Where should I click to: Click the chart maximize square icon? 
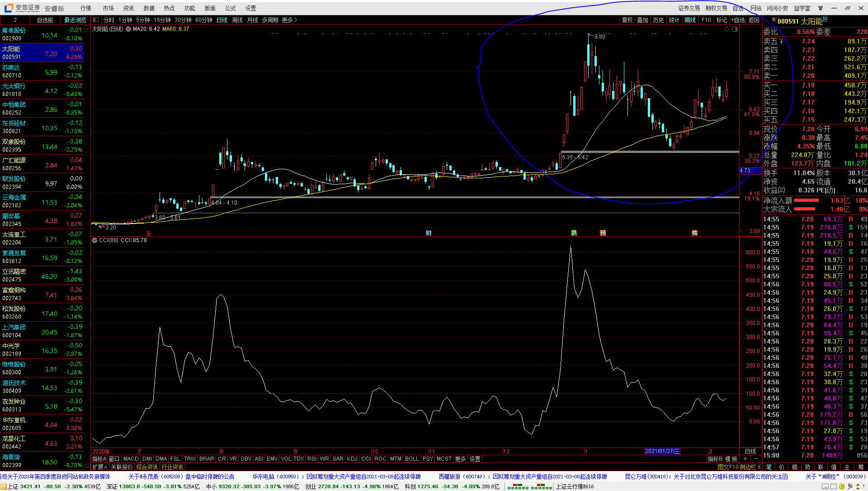735,29
